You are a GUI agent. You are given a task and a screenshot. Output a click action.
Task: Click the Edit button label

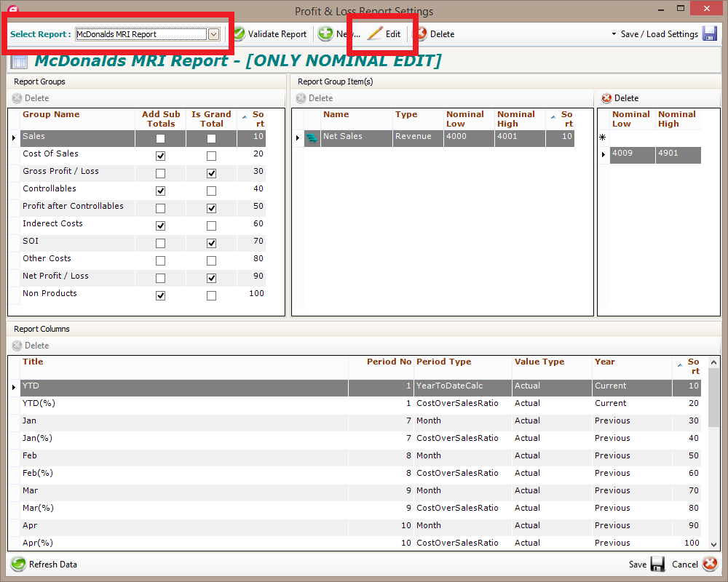[x=393, y=34]
